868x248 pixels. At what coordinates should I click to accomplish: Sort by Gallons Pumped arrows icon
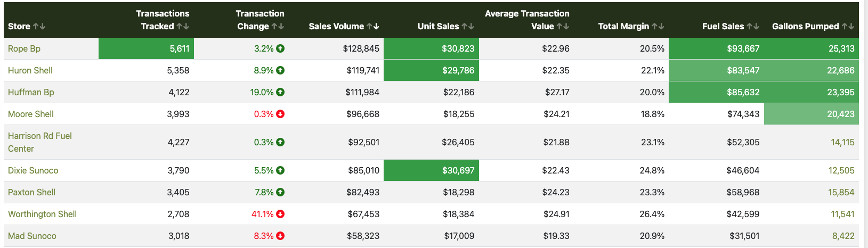(x=848, y=26)
